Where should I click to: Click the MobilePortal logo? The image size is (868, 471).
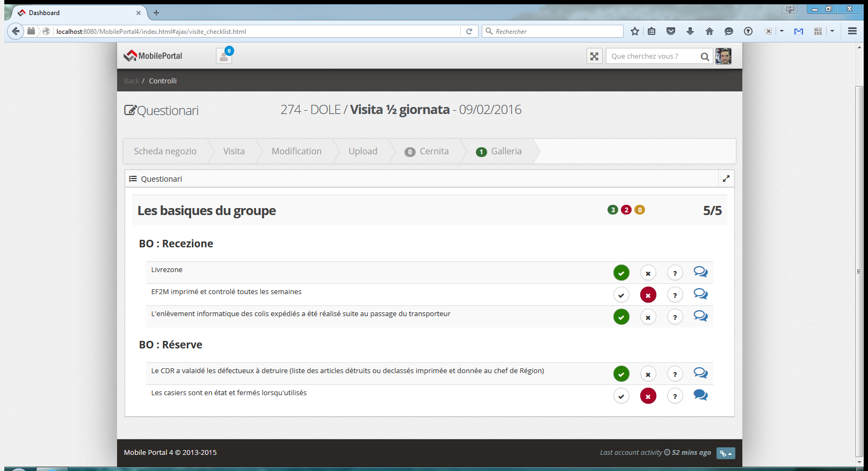coord(153,56)
